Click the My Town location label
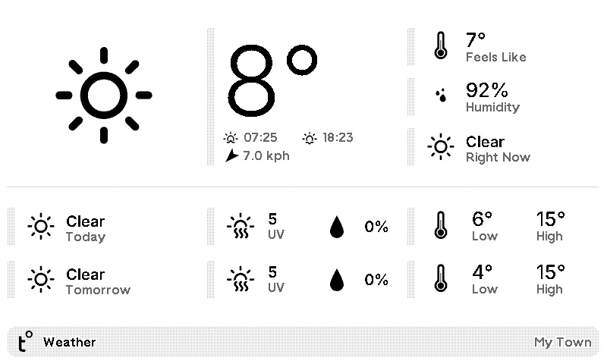This screenshot has width=607, height=364. coord(562,342)
